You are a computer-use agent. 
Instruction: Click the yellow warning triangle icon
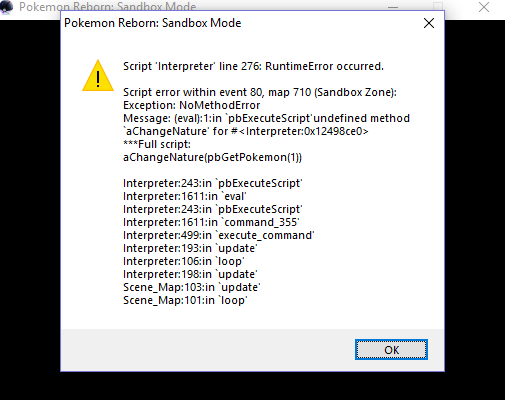coord(98,76)
